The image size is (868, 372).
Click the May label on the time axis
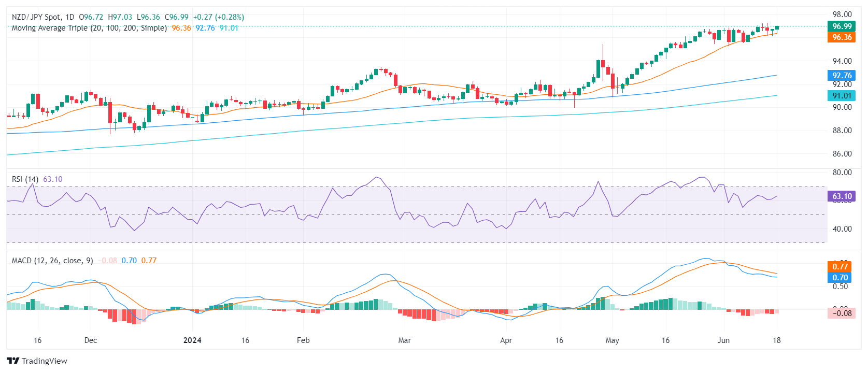612,340
